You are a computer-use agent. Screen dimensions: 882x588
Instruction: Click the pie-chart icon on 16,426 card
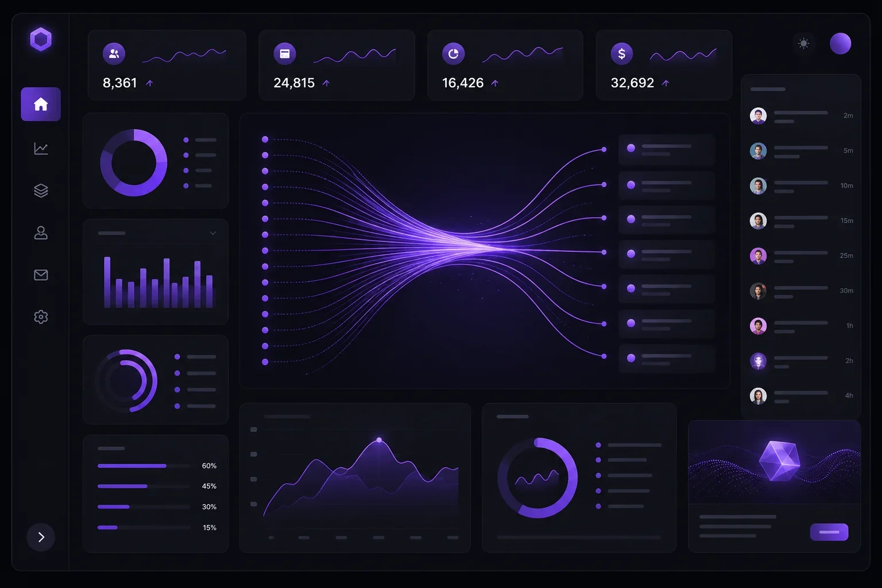tap(454, 54)
